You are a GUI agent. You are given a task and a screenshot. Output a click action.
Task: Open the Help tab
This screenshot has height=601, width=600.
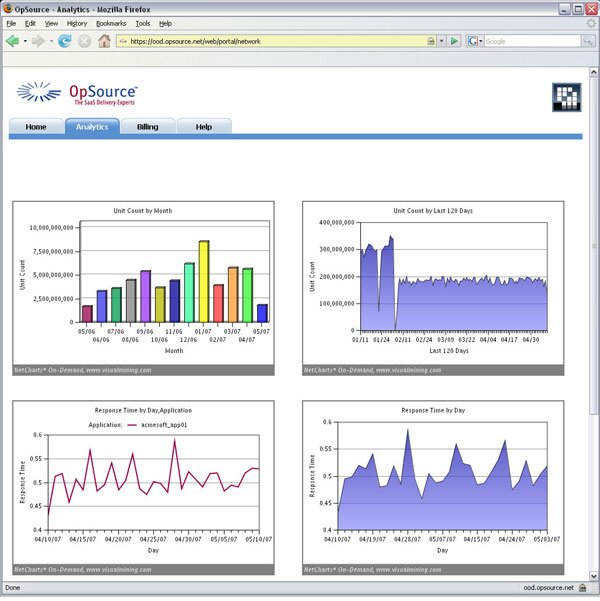[x=204, y=127]
